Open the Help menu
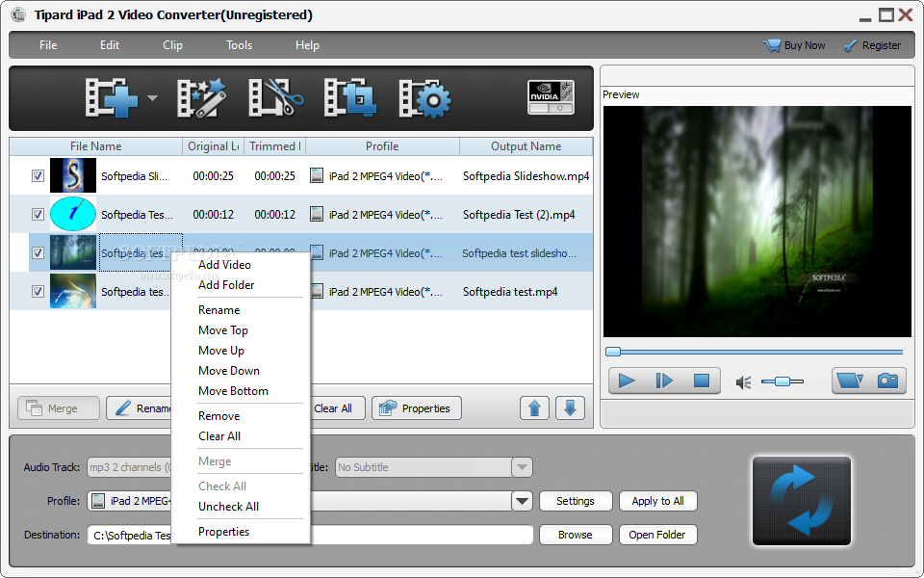 pyautogui.click(x=307, y=45)
